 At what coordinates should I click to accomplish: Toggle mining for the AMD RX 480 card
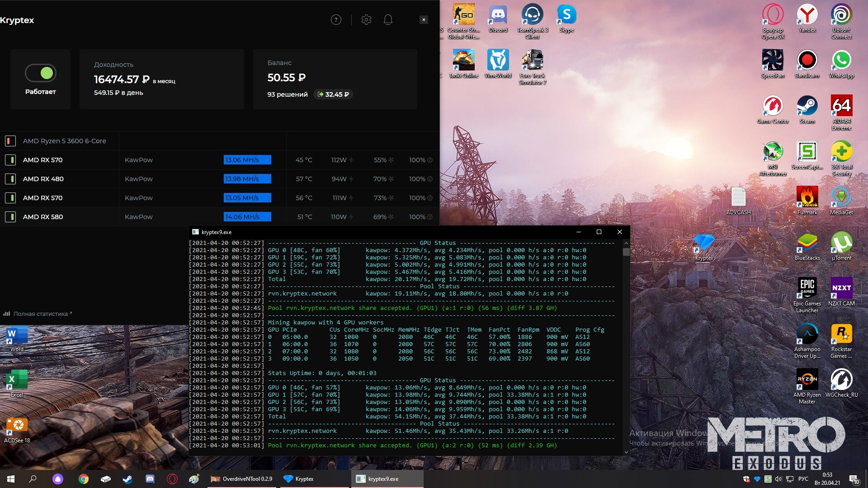10,179
